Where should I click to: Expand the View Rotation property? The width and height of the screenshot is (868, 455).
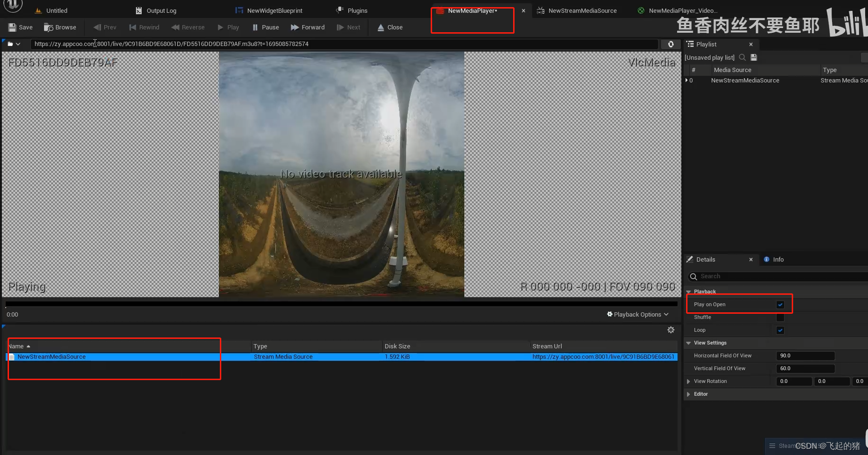pos(688,382)
